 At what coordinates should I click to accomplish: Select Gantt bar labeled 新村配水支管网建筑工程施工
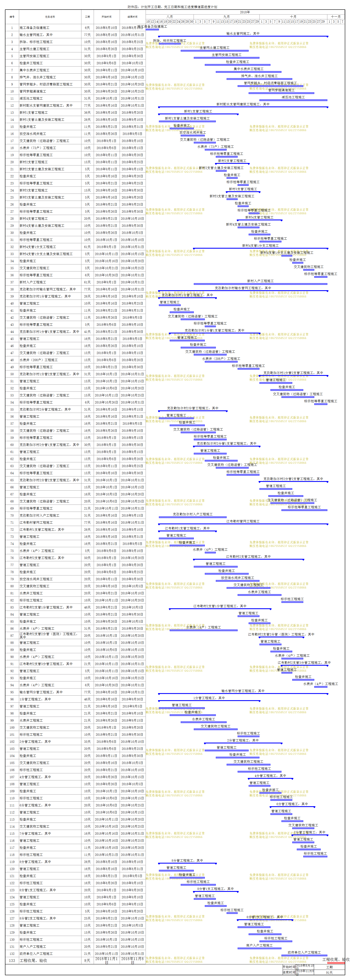point(243,107)
